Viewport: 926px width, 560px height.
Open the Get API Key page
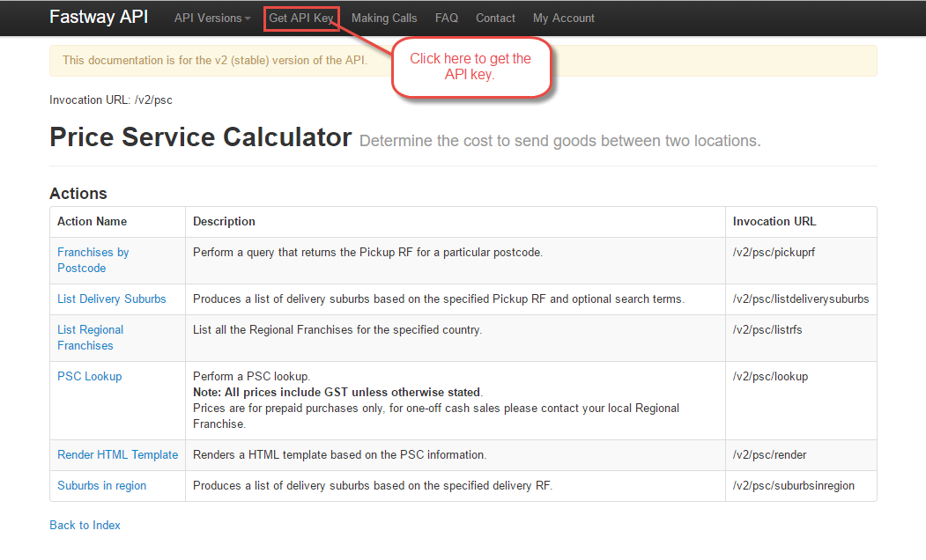(x=301, y=18)
